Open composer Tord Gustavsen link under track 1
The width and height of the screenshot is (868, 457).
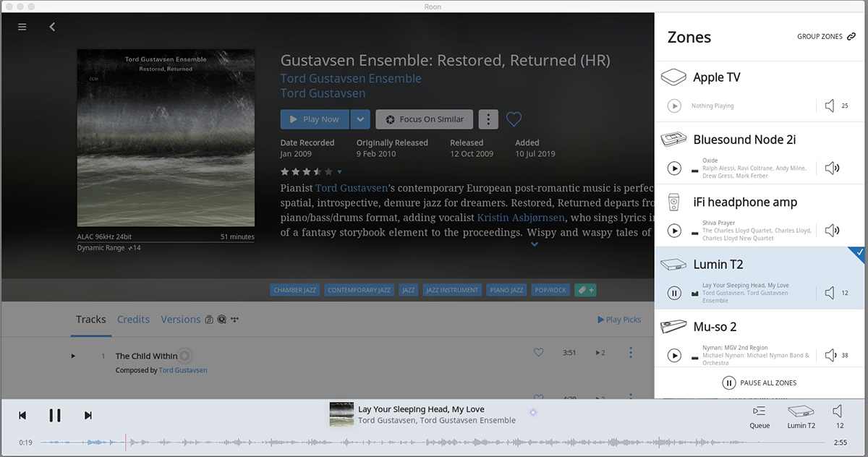(x=183, y=370)
